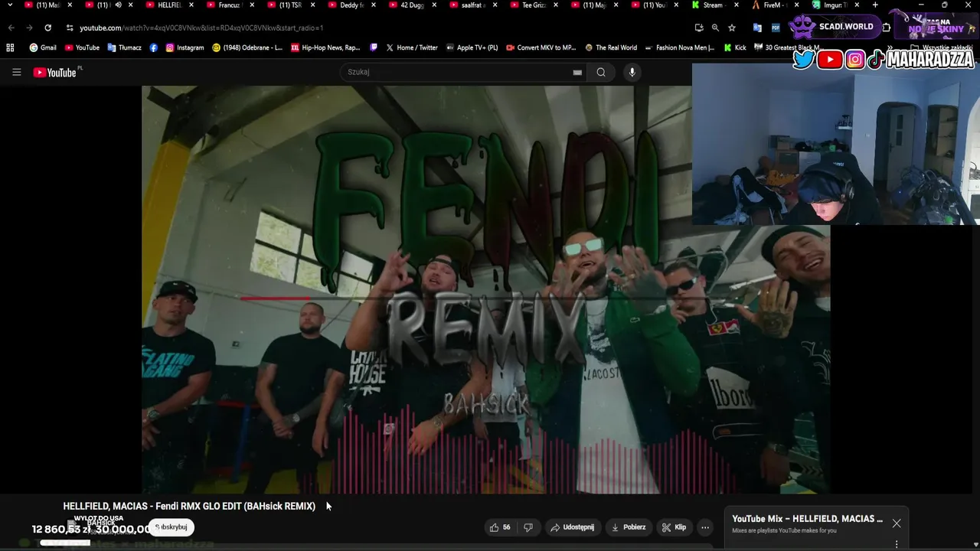
Task: Open the YouTube hamburger guide menu
Action: (x=16, y=72)
